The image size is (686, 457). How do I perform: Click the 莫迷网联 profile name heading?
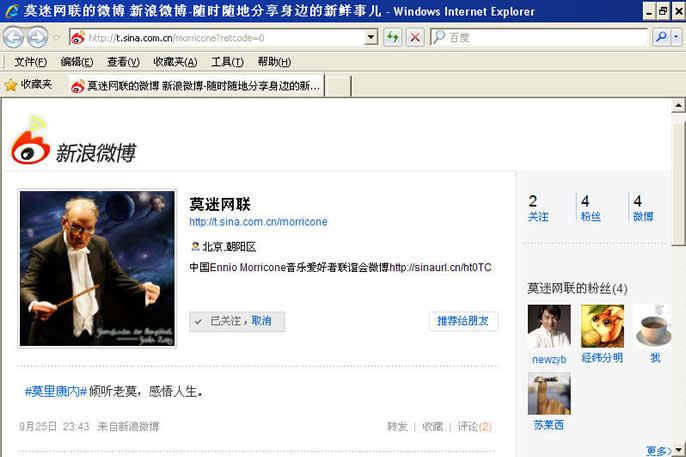click(x=220, y=204)
